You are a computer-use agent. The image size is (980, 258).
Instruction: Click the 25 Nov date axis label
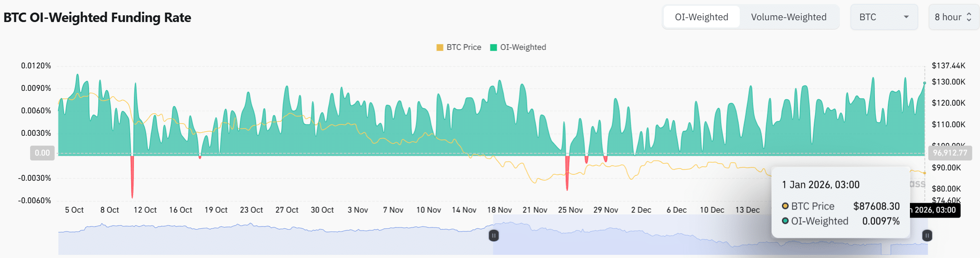pyautogui.click(x=570, y=210)
